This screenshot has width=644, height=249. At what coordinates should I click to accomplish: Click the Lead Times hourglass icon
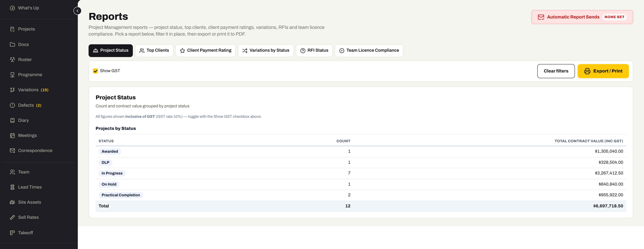pos(12,187)
